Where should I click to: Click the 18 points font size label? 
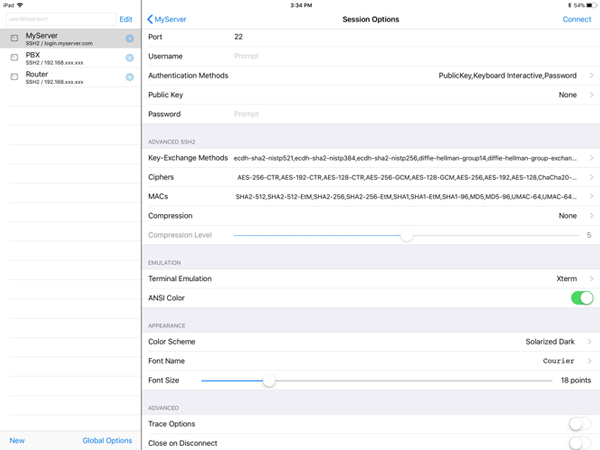click(x=576, y=380)
